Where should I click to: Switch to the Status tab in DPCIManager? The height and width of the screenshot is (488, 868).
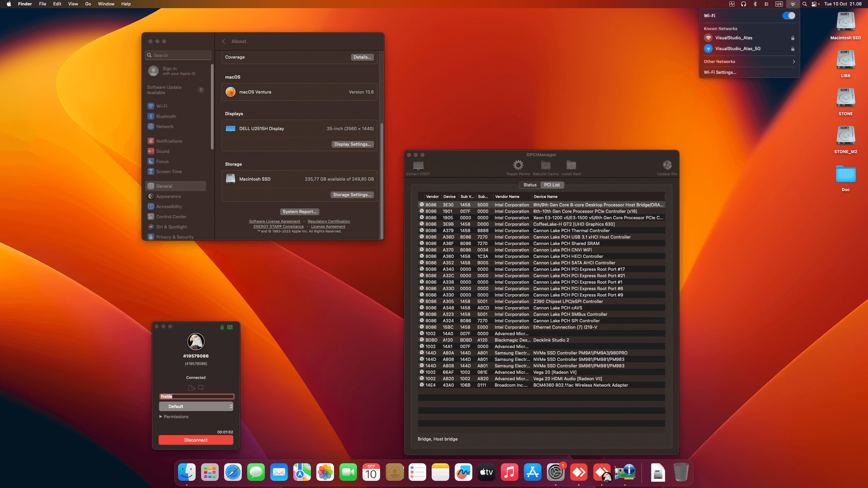tap(529, 185)
